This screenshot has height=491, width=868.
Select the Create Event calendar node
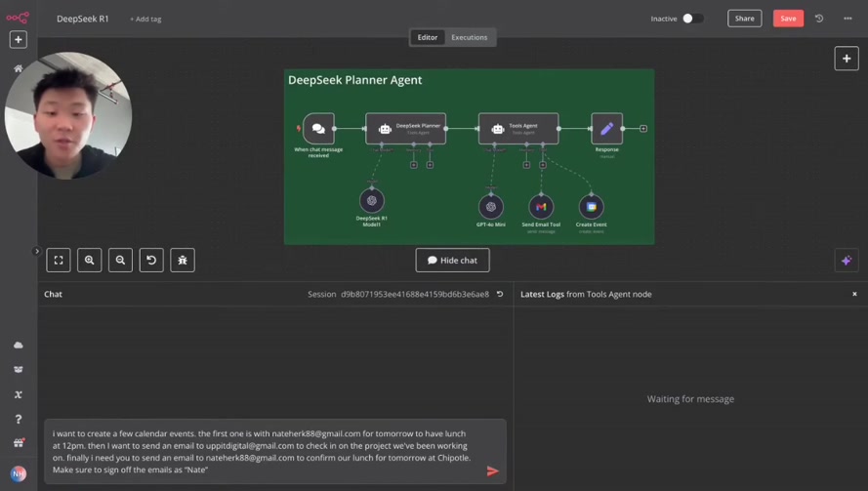(x=592, y=207)
